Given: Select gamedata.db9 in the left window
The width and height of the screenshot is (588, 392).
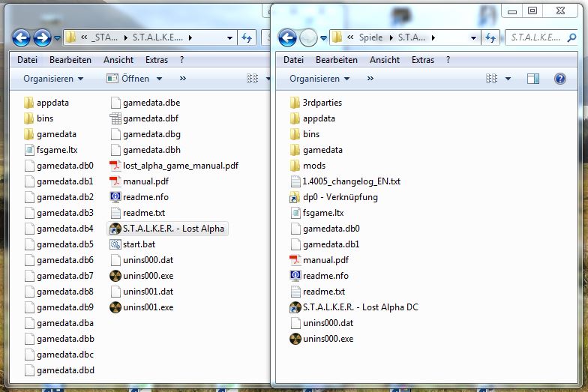Looking at the screenshot, I should [58, 307].
